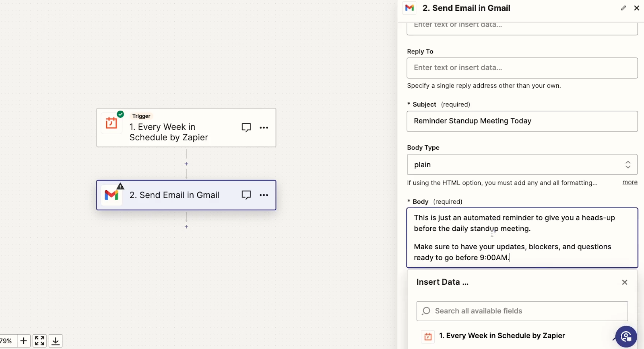Select the Send Email in Gmail step card
644x349 pixels.
186,195
